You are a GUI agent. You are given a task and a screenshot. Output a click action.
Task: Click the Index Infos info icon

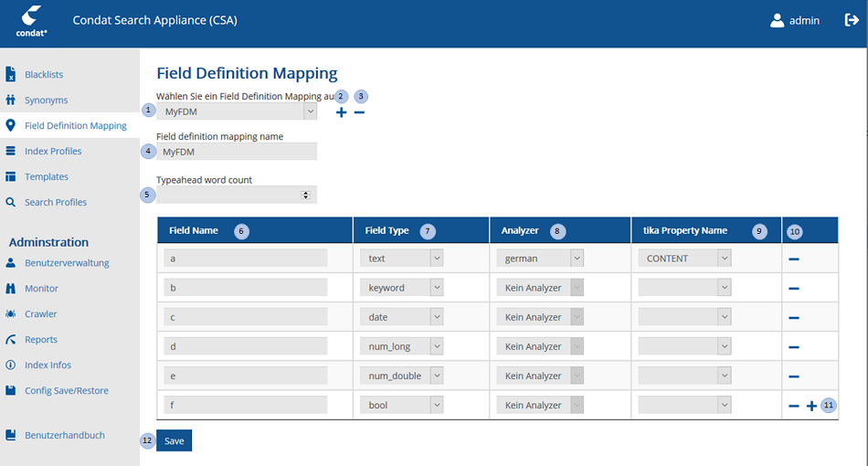(x=11, y=365)
